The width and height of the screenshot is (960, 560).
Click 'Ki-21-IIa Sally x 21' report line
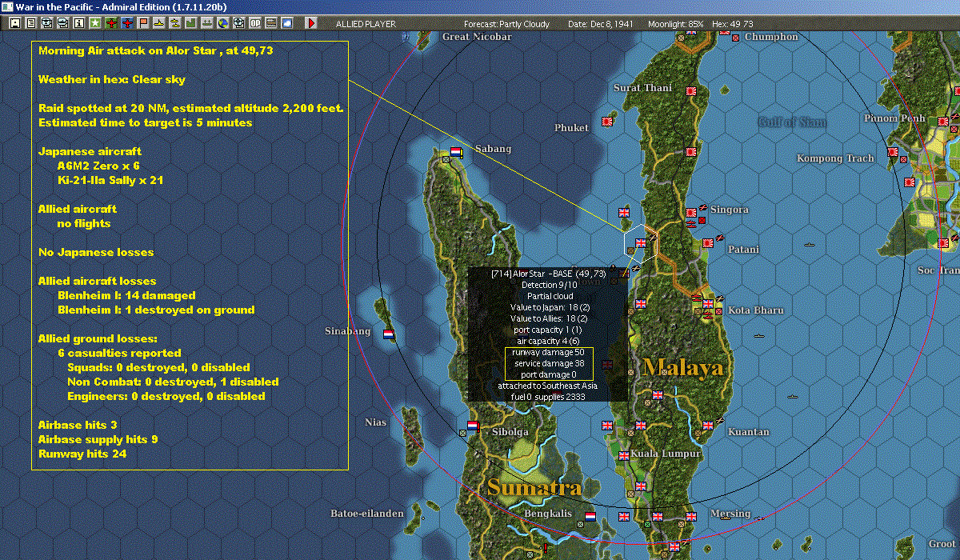[110, 180]
